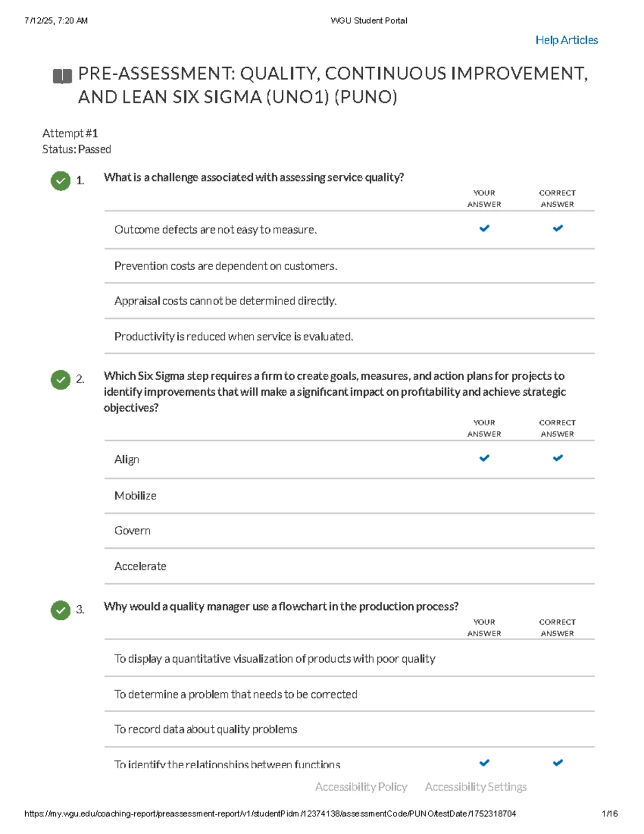644x834 pixels.
Task: Open the Accessibility Policy link
Action: click(361, 787)
